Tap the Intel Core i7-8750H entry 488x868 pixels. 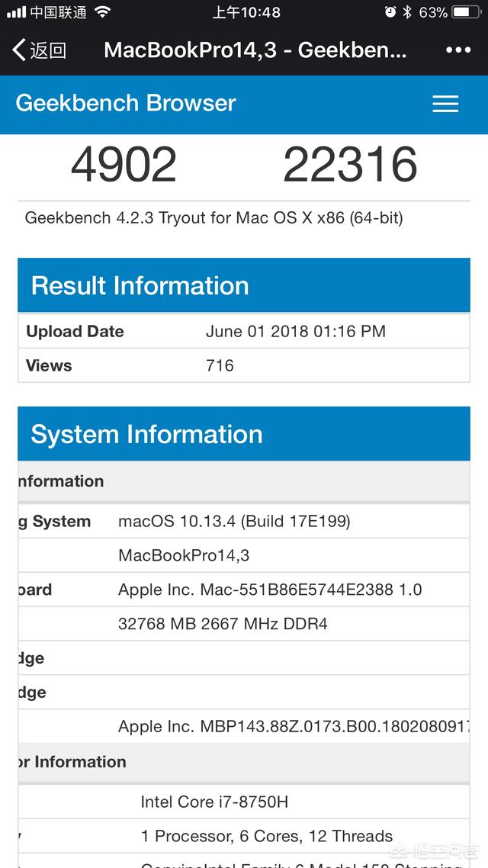(x=214, y=802)
